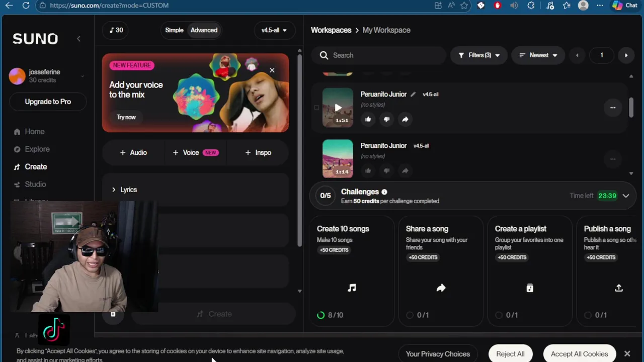Click the Challenges info icon
Screen dimensions: 644x362
(x=384, y=192)
